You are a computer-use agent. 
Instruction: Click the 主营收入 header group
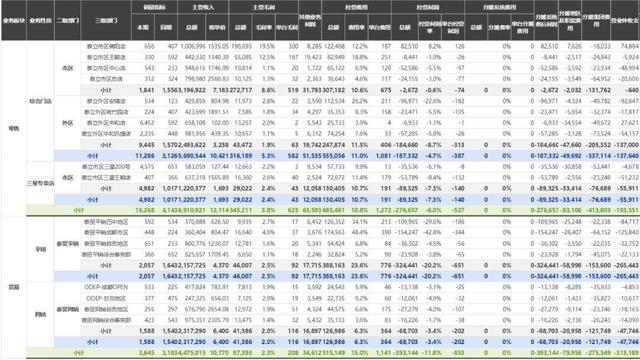pos(203,7)
